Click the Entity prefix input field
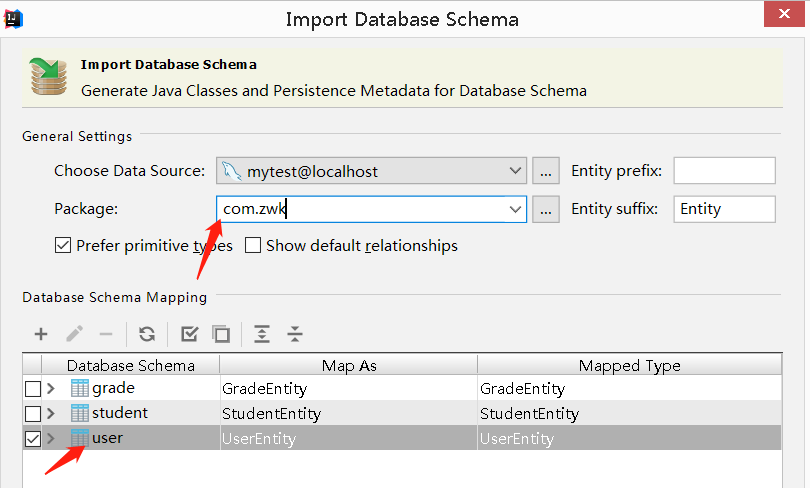 (724, 171)
